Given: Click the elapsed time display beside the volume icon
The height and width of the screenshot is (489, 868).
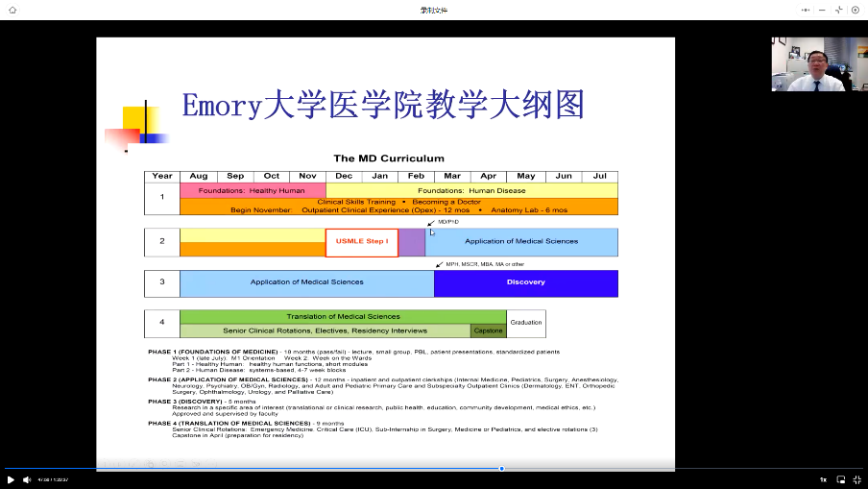Looking at the screenshot, I should (x=52, y=479).
